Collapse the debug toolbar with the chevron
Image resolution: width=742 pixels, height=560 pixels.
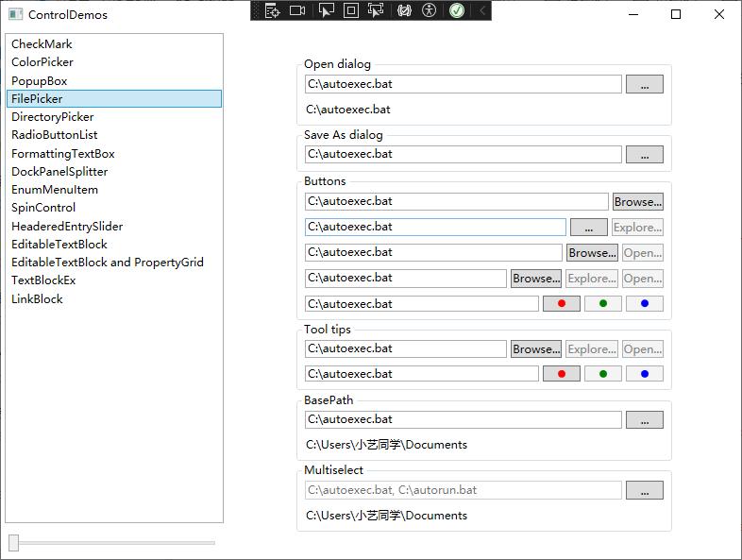[482, 10]
